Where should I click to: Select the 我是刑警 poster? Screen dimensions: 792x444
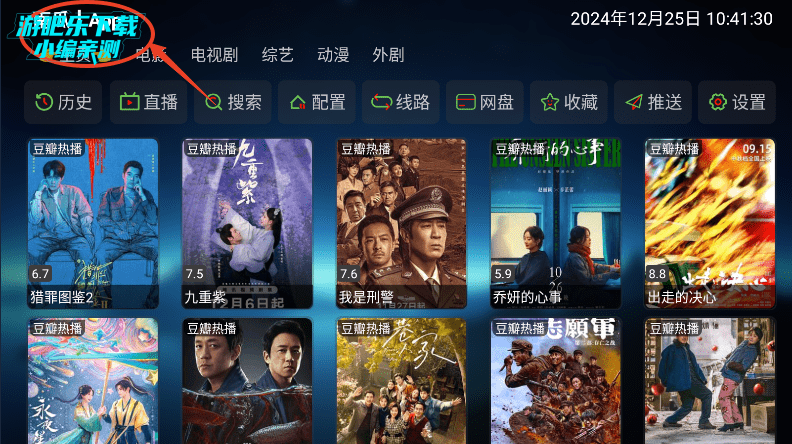(402, 223)
